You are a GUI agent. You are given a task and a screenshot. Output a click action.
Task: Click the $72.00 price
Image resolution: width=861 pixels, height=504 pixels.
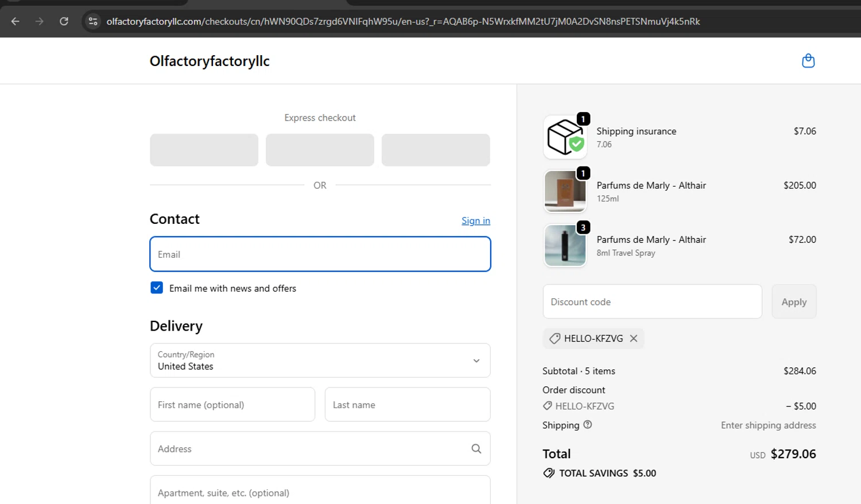(802, 239)
